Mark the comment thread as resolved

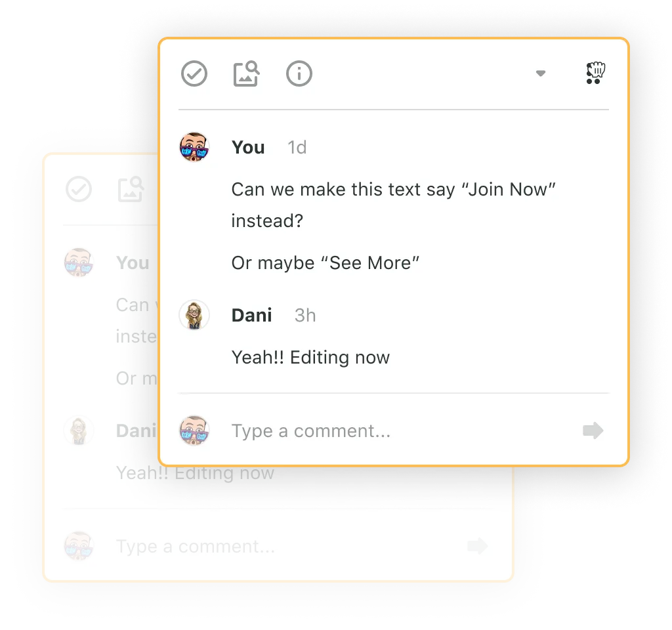pos(194,73)
